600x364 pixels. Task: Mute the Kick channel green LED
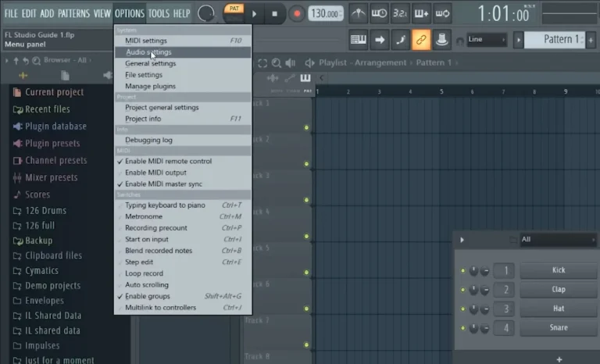point(463,270)
